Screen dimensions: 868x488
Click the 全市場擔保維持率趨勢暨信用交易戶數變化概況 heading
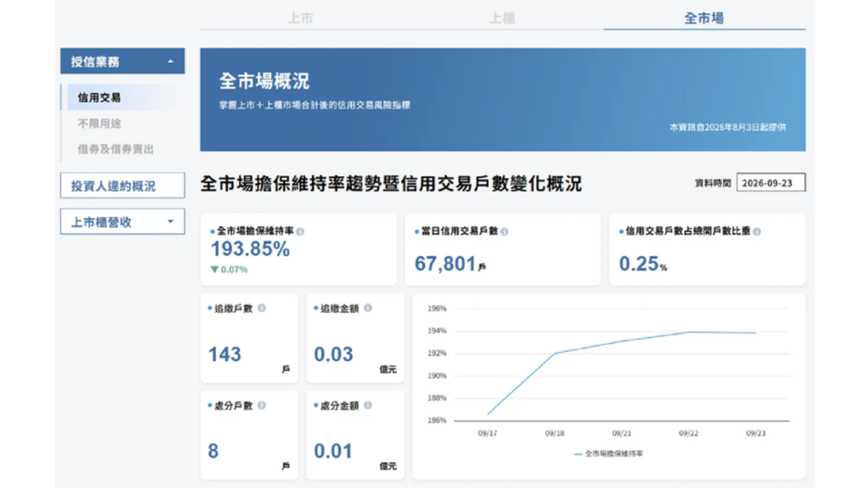[391, 184]
